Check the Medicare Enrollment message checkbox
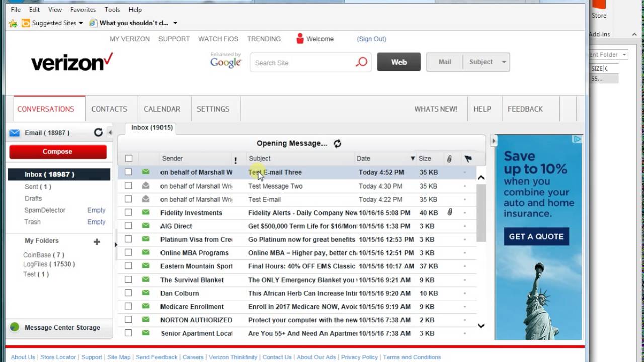The width and height of the screenshot is (644, 362). pyautogui.click(x=128, y=306)
